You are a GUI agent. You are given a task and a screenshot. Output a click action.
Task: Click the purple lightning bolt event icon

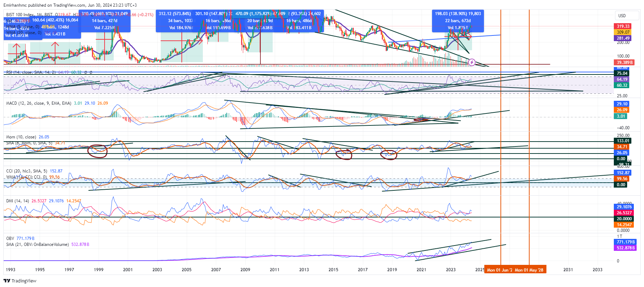pos(472,63)
